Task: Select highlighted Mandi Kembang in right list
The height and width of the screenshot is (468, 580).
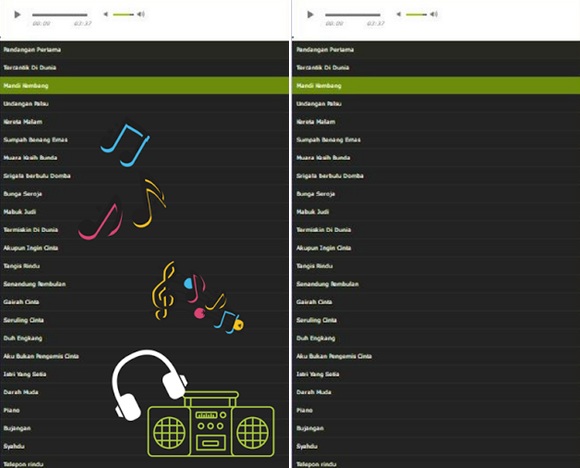Action: [x=436, y=85]
